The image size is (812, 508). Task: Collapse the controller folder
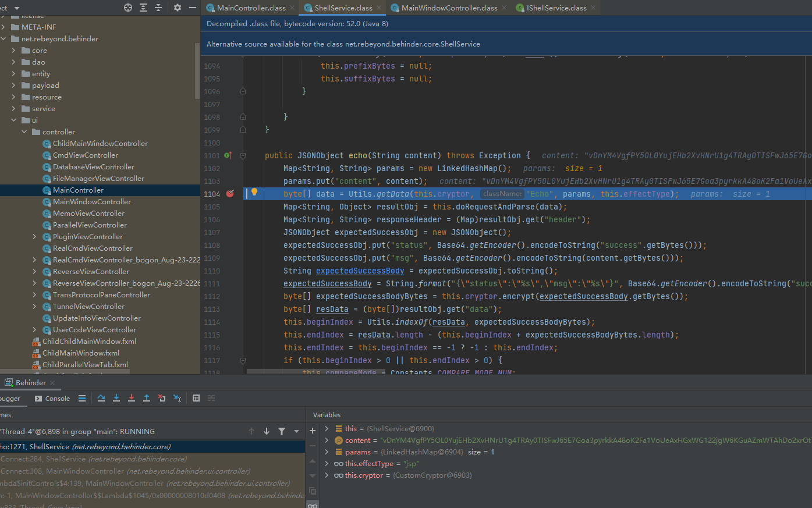coord(24,132)
